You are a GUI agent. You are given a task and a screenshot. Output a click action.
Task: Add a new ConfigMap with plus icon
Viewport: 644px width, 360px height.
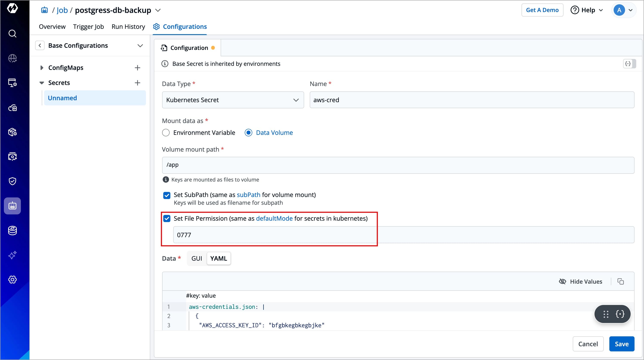[137, 68]
